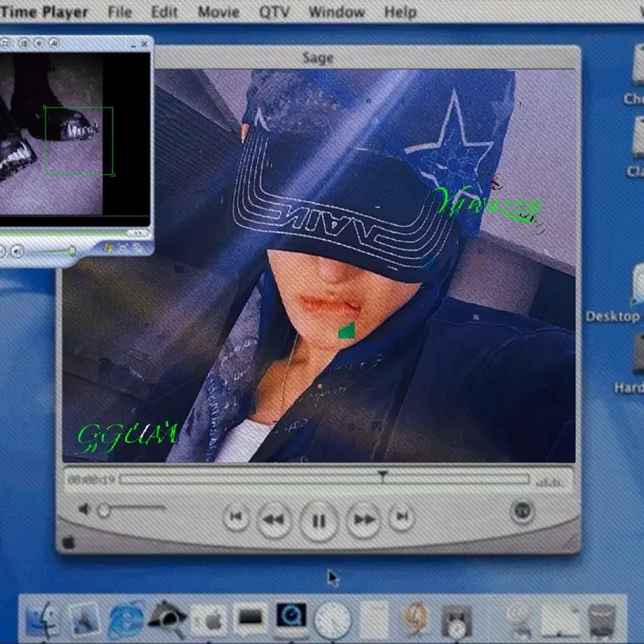Screen dimensions: 644x644
Task: Fast forward the Sage movie
Action: pos(364,520)
